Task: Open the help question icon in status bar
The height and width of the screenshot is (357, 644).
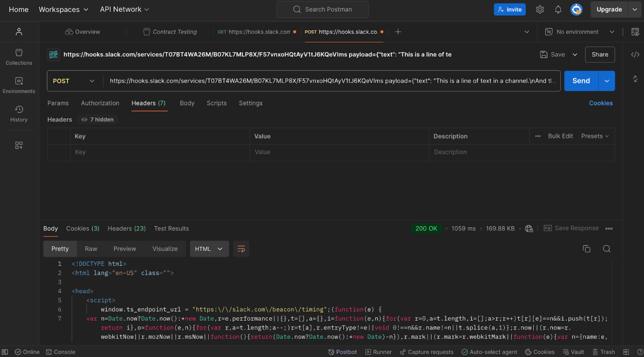Action: point(640,352)
